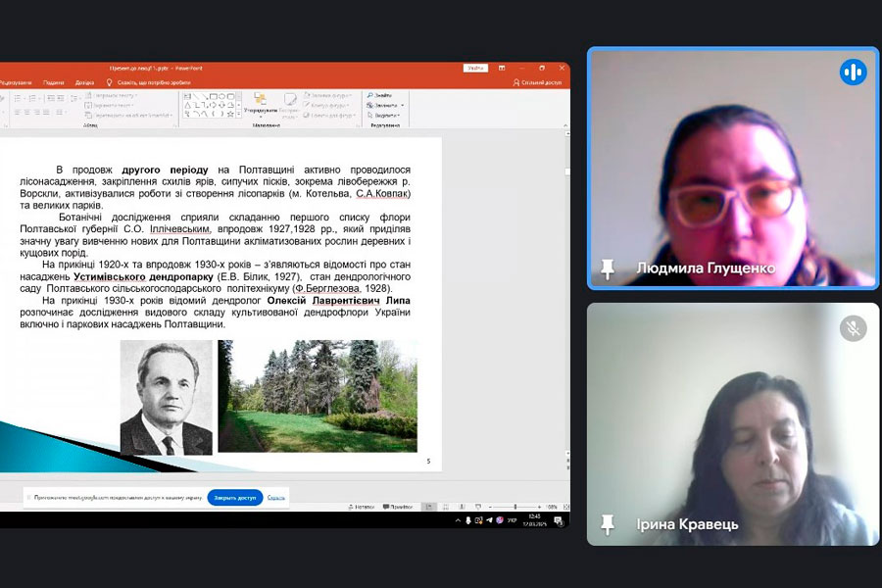This screenshot has width=882, height=588.
Task: Click the 100% zoom level value
Action: [551, 507]
